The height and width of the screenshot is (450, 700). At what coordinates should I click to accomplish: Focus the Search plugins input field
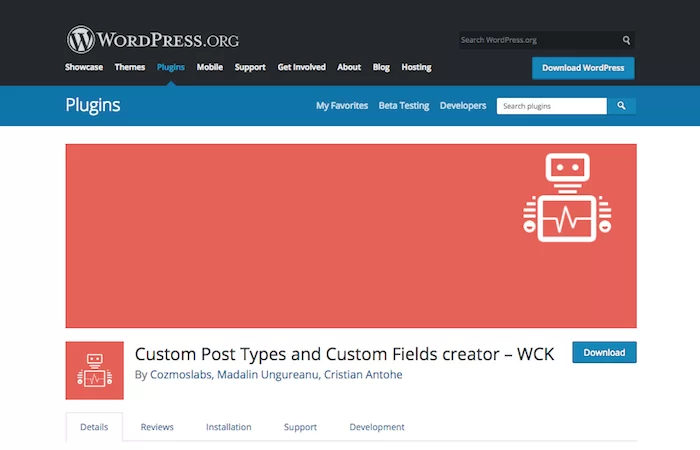[552, 106]
